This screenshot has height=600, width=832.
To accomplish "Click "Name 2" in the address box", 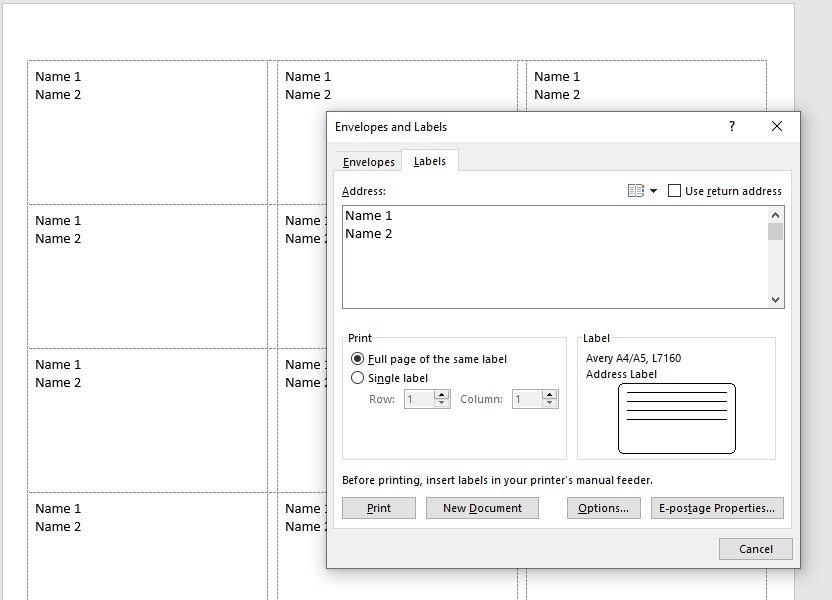I will pos(369,233).
